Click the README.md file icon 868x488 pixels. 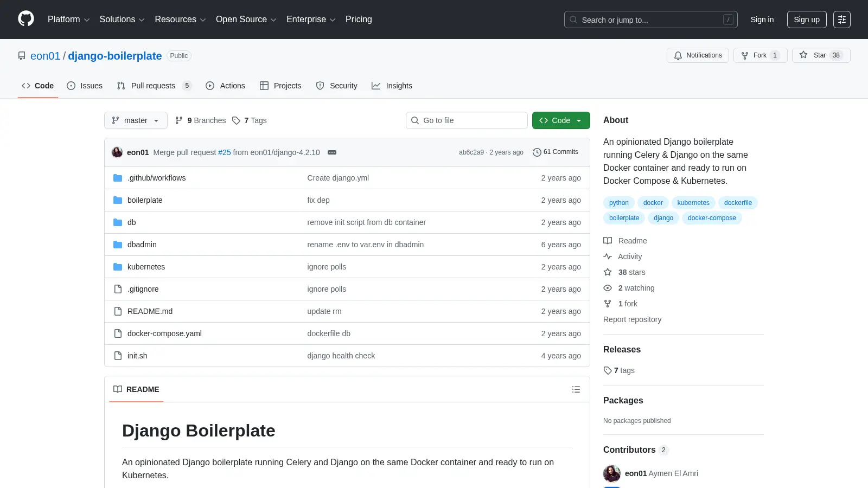118,311
